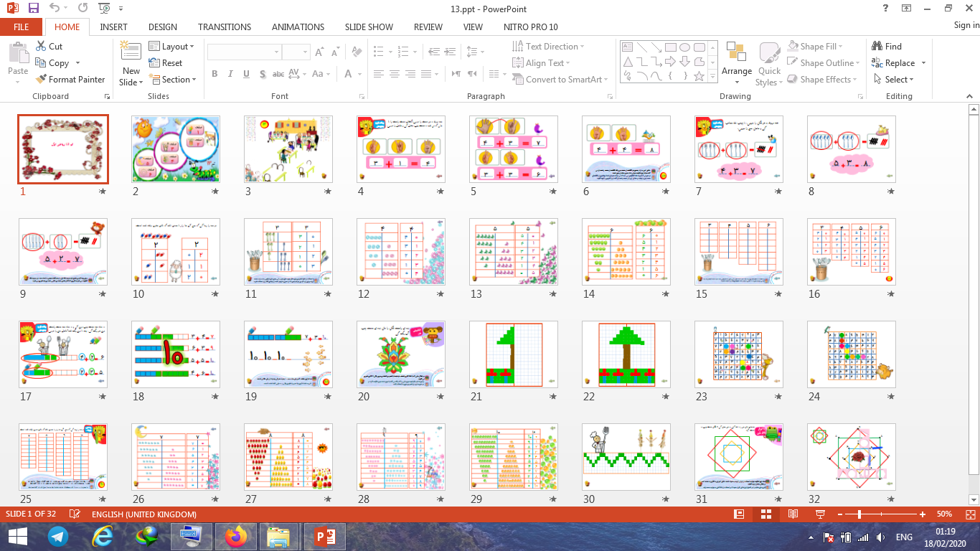Select slide 21 thumbnail with green tree

[514, 354]
